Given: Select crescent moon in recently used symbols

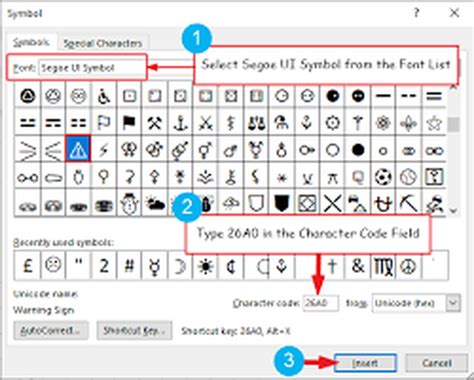Looking at the screenshot, I should click(180, 266).
